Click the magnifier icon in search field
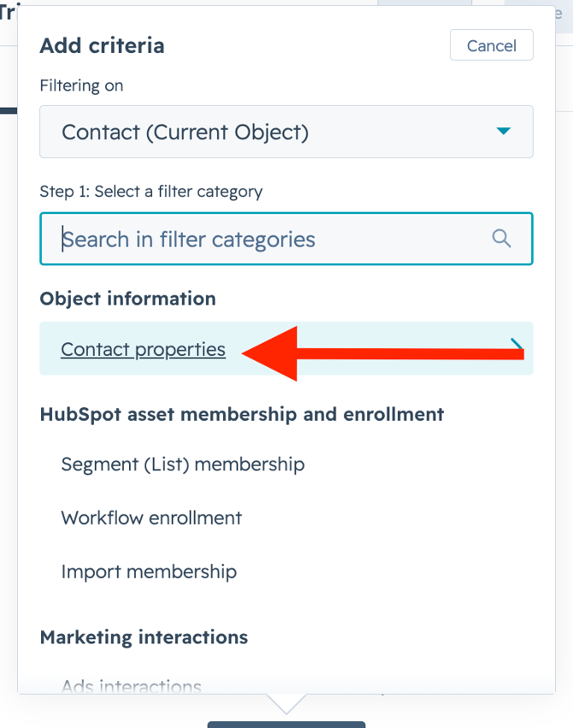The width and height of the screenshot is (573, 728). pos(502,239)
